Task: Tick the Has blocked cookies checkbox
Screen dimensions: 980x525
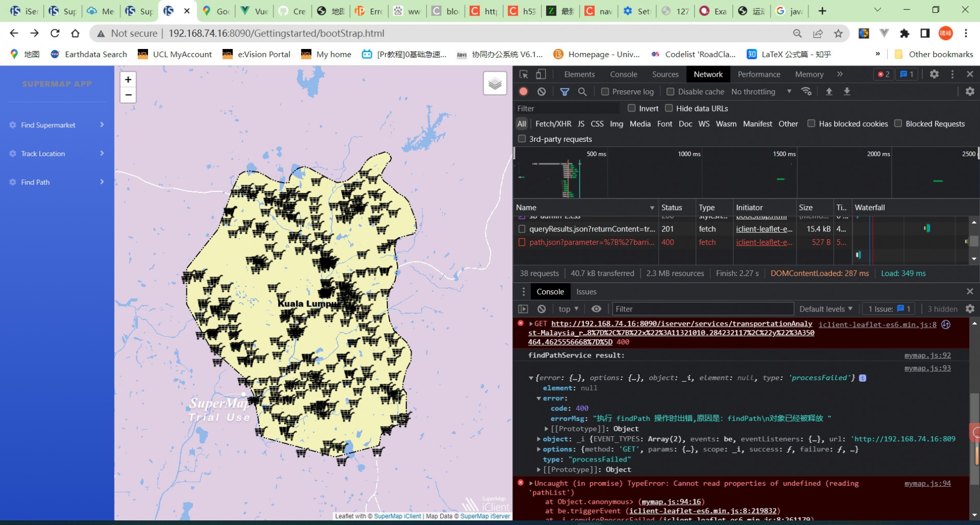Action: 811,123
